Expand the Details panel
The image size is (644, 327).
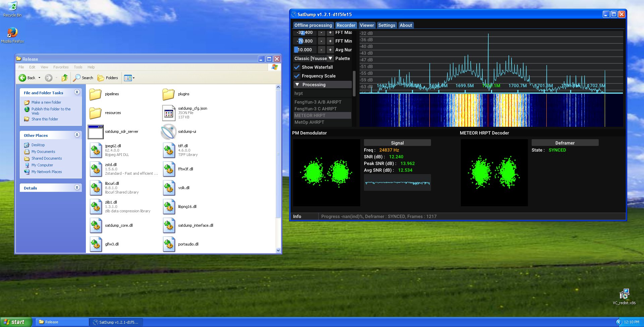(77, 187)
